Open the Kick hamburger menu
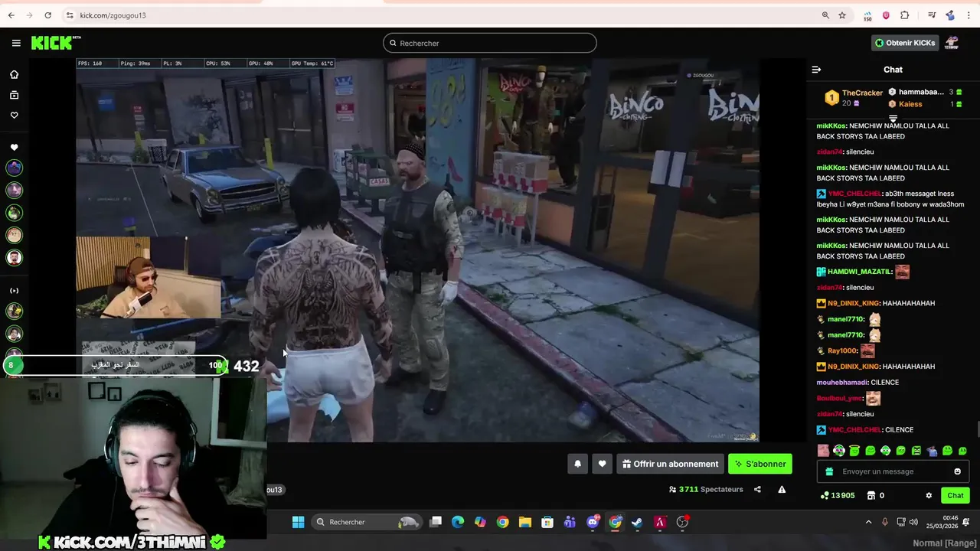This screenshot has height=551, width=980. click(16, 43)
